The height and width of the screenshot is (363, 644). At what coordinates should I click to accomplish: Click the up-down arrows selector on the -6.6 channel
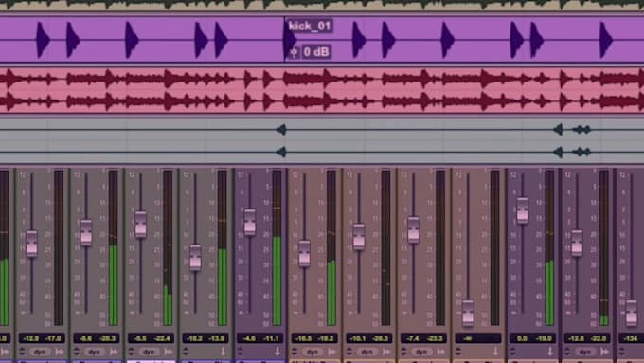click(x=77, y=352)
